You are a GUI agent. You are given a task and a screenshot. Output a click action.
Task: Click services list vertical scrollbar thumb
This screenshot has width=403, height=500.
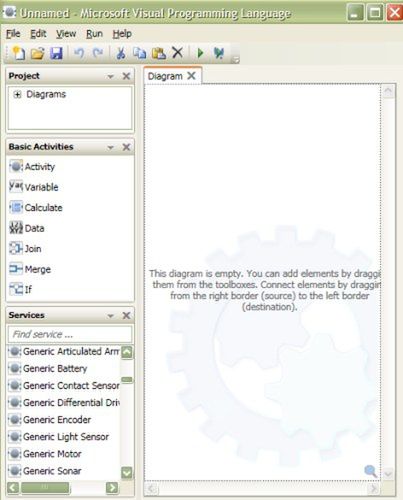[x=127, y=380]
